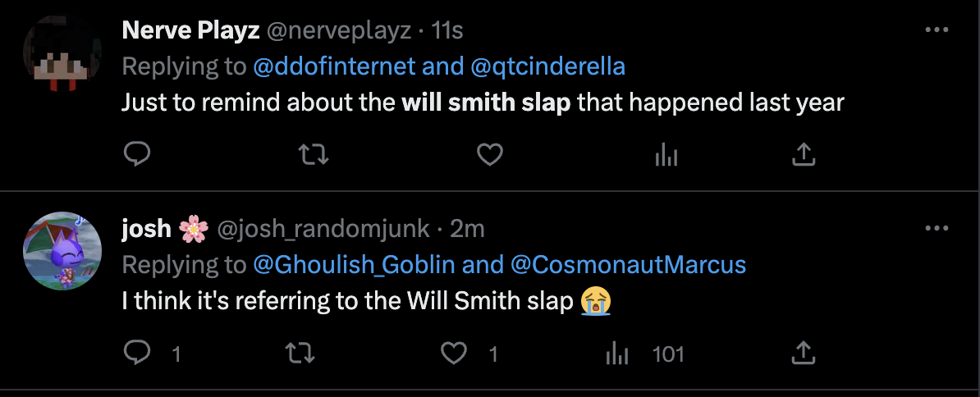
Task: Retweet the Nerve Playz tweet
Action: [314, 154]
